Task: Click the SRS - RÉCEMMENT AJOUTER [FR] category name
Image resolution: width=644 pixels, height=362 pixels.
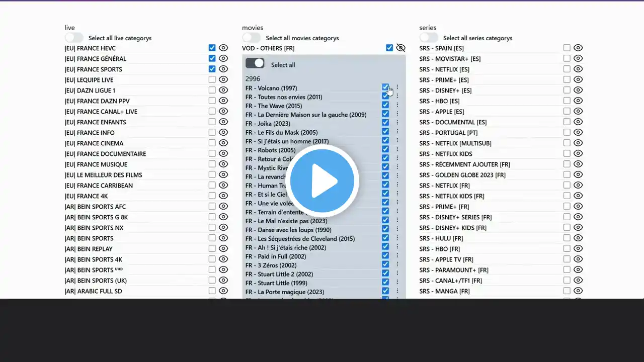Action: click(x=465, y=164)
